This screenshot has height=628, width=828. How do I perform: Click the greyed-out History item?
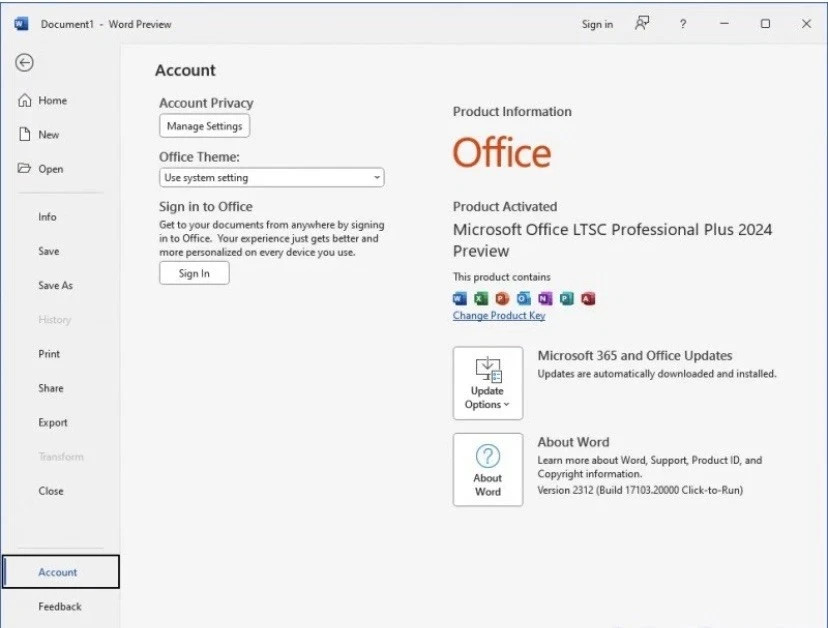point(54,320)
